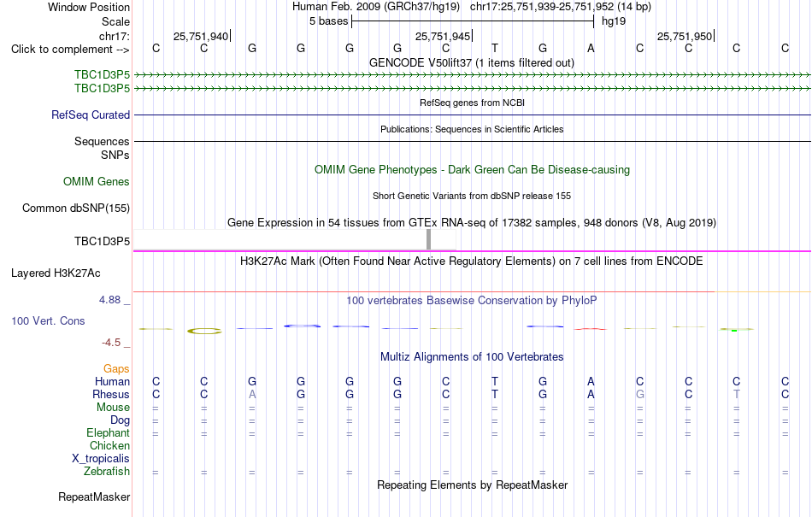Open '100 vertebrates Basewise Conservation by PhyloP' title
The height and width of the screenshot is (517, 812).
472,300
